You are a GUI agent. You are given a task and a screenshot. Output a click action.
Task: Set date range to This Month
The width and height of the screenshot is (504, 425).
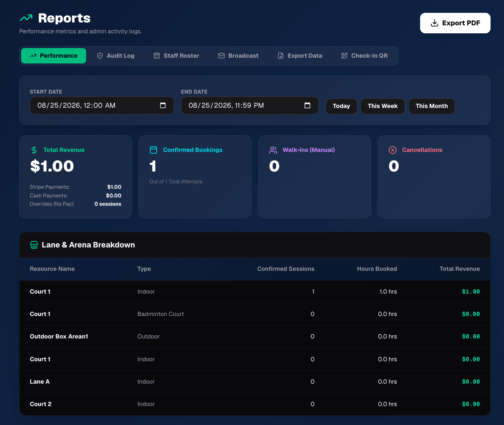(x=432, y=106)
